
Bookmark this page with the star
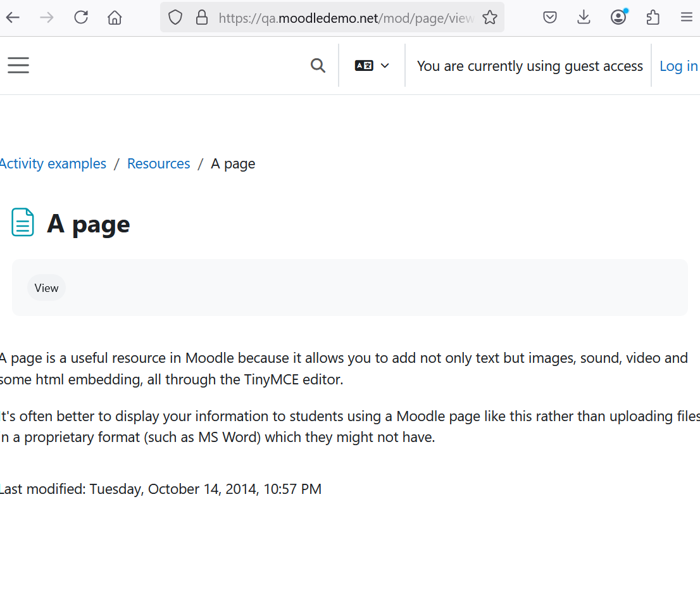490,18
